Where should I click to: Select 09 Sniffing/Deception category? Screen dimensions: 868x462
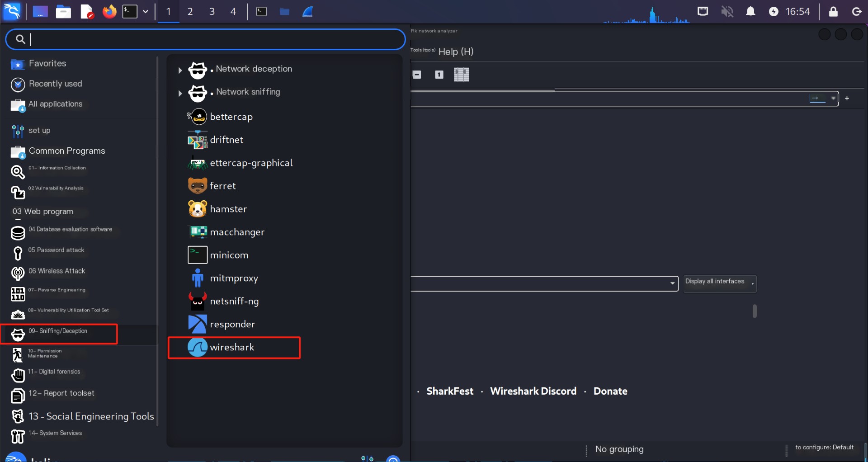[59, 334]
